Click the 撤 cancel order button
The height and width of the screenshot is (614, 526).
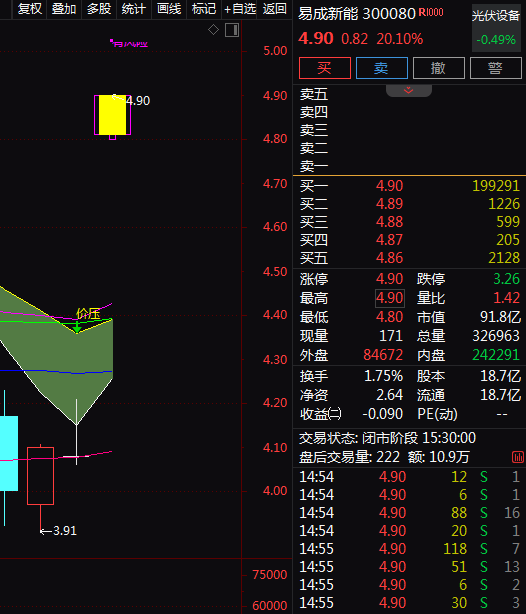coord(439,68)
